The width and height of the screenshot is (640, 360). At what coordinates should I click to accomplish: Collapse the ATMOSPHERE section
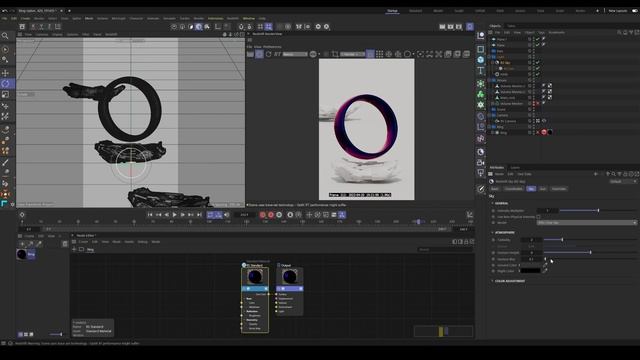tap(492, 233)
